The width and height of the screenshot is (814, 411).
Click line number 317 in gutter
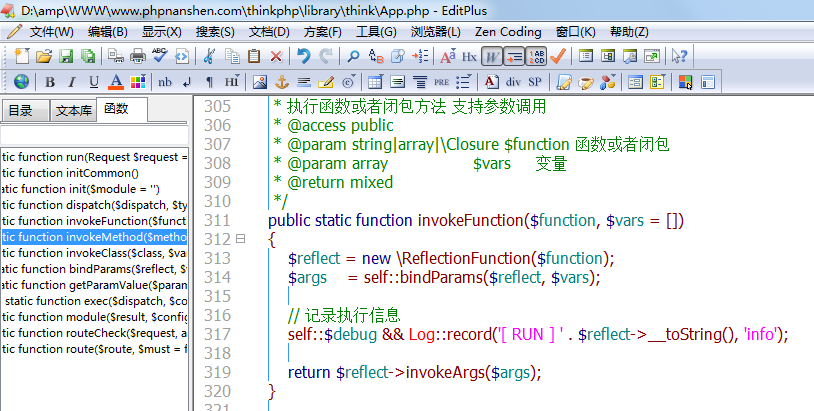[x=217, y=334]
